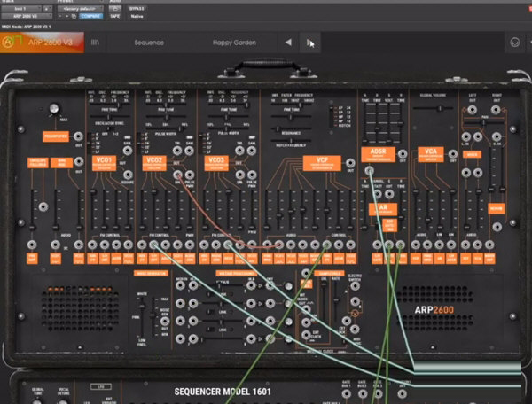This screenshot has width=532, height=404.
Task: Click the VCO1 SAW output jack
Action: [128, 151]
